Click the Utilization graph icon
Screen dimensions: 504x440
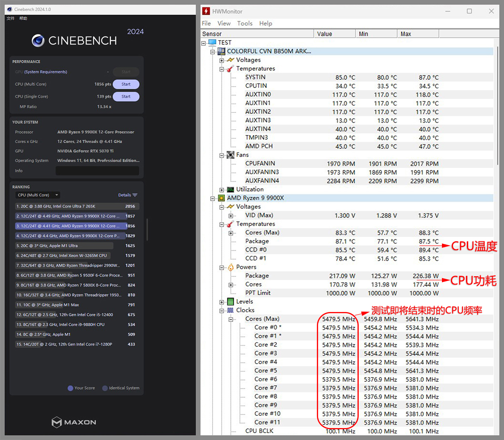click(x=230, y=190)
